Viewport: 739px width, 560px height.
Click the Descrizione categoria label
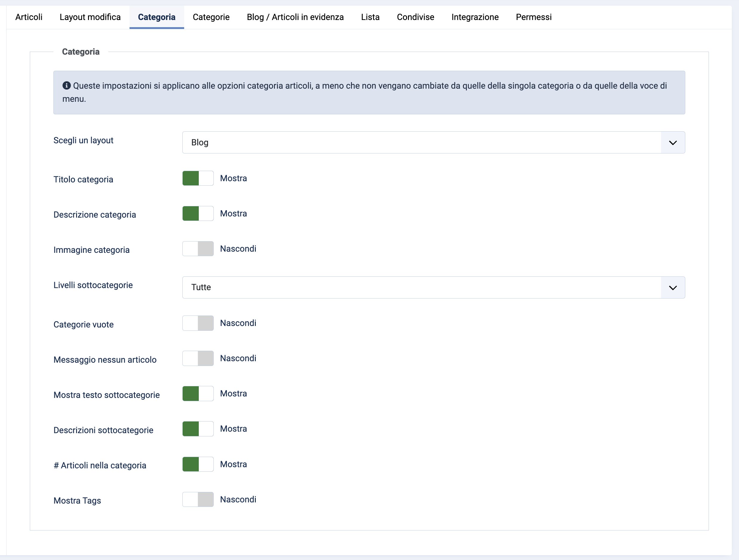95,215
